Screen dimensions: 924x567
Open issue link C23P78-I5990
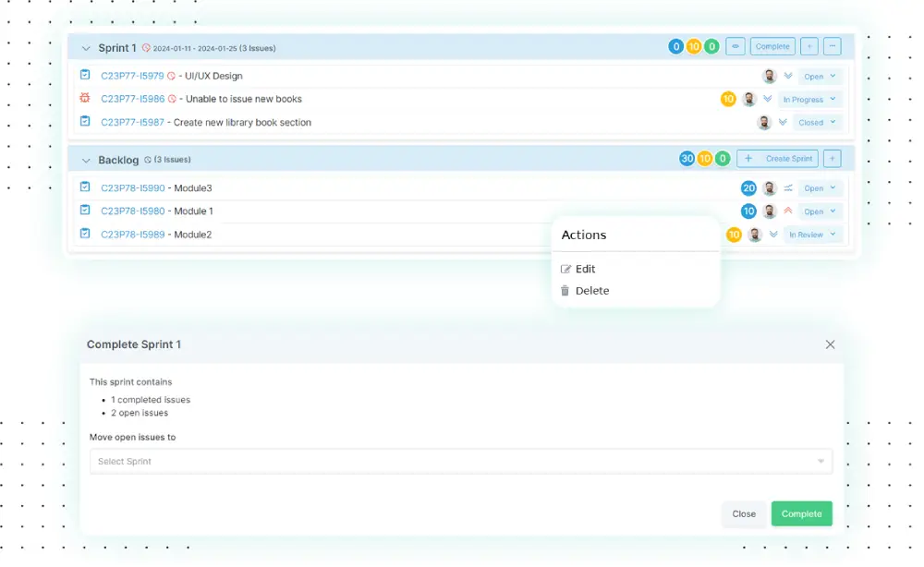132,188
